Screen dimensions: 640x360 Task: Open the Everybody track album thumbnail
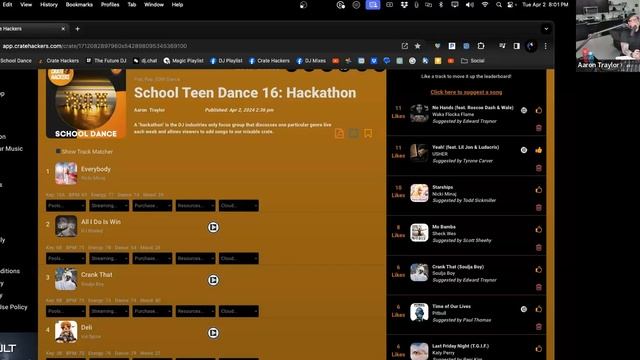point(66,173)
